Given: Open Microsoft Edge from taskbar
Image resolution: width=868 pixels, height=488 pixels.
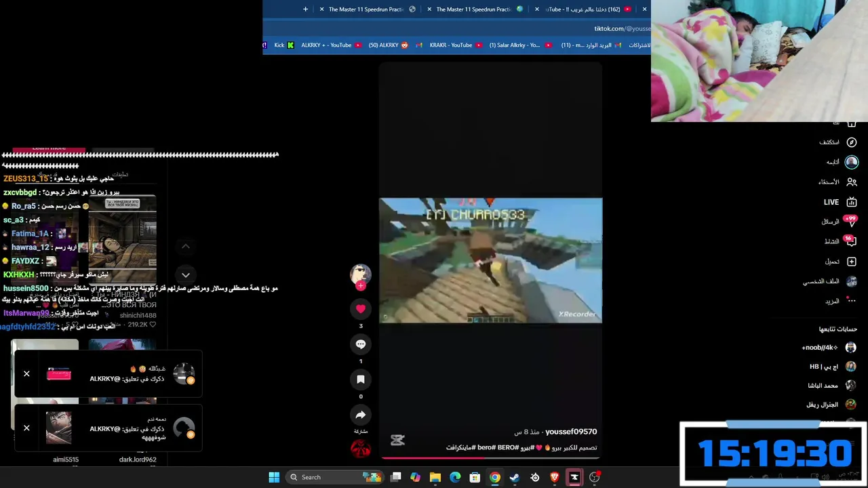Looking at the screenshot, I should pos(455,477).
